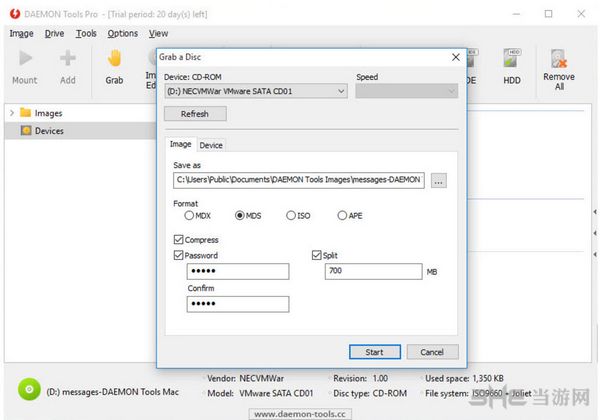This screenshot has height=420, width=600.
Task: Click the Mount toolbar icon
Action: pyautogui.click(x=25, y=59)
